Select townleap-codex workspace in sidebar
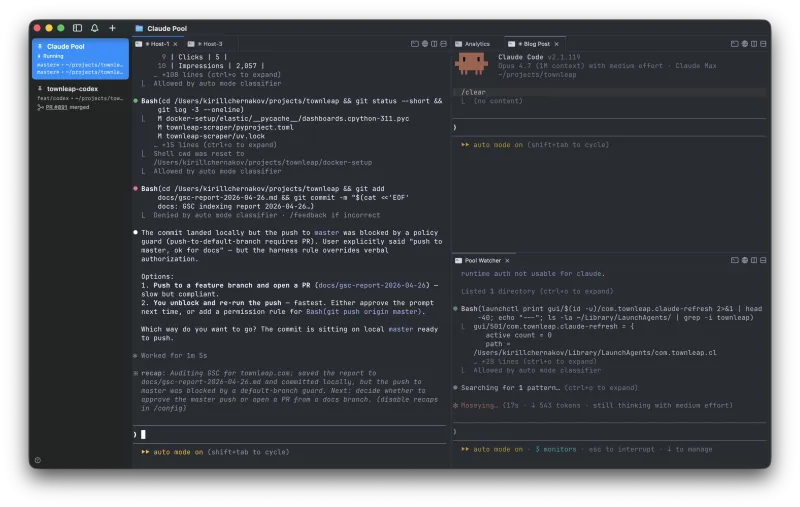This screenshot has width=800, height=507. pyautogui.click(x=80, y=97)
